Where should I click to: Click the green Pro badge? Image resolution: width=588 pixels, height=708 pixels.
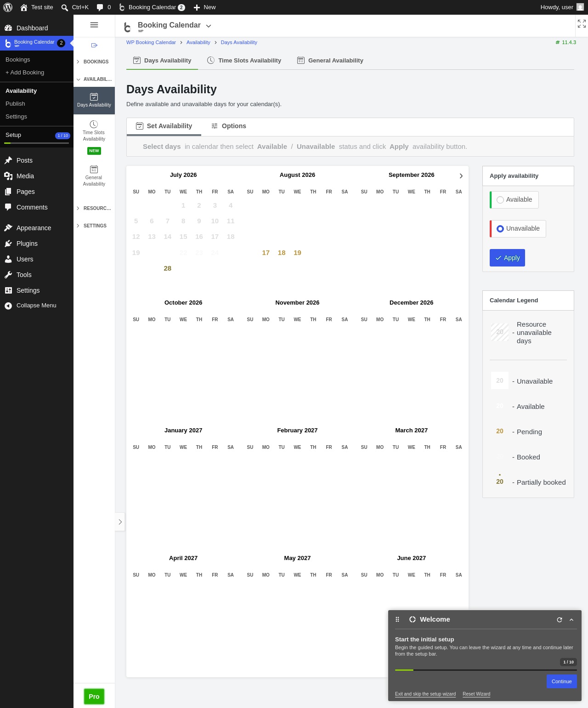tap(94, 697)
